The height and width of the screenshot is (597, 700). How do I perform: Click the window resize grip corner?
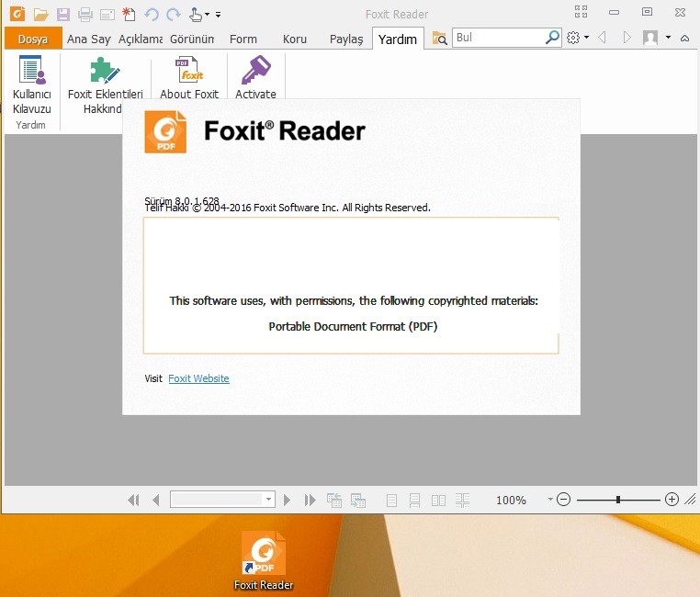(690, 500)
